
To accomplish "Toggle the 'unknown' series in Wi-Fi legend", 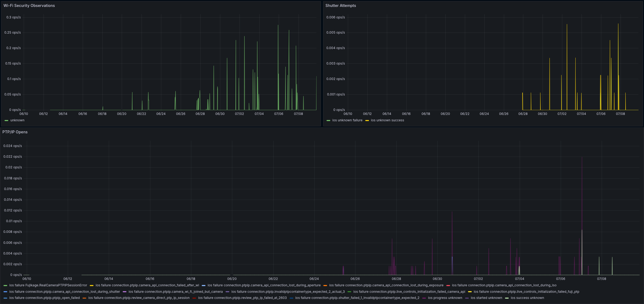I will tap(17, 120).
